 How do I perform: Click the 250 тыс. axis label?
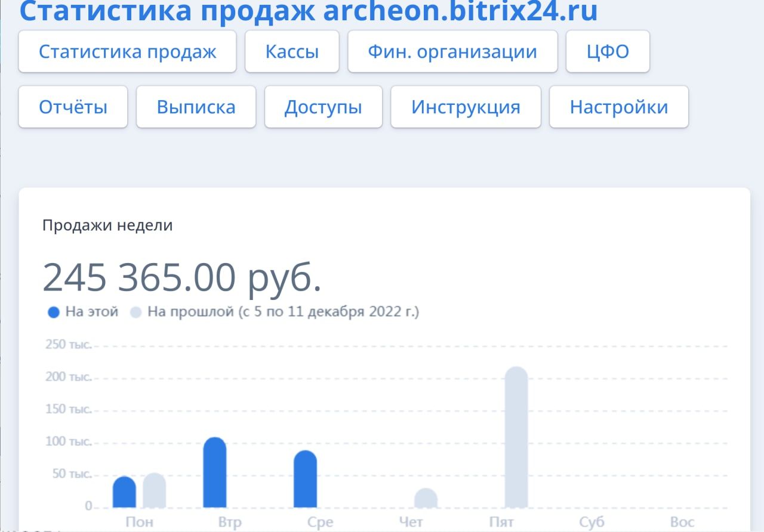(69, 345)
